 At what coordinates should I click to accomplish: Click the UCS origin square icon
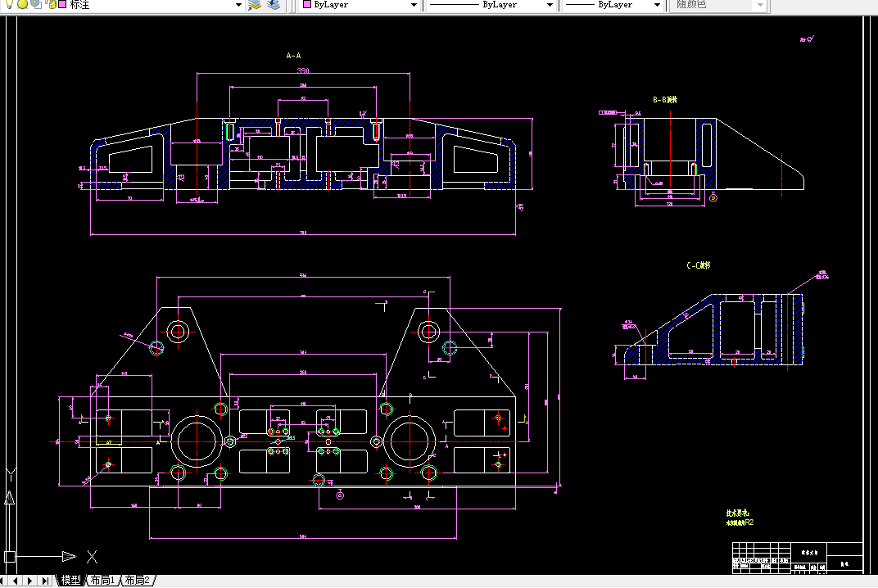10,557
